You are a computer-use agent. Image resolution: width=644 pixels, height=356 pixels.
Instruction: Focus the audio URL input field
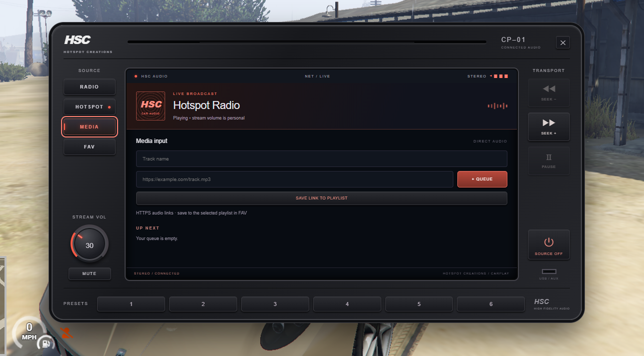click(x=295, y=179)
